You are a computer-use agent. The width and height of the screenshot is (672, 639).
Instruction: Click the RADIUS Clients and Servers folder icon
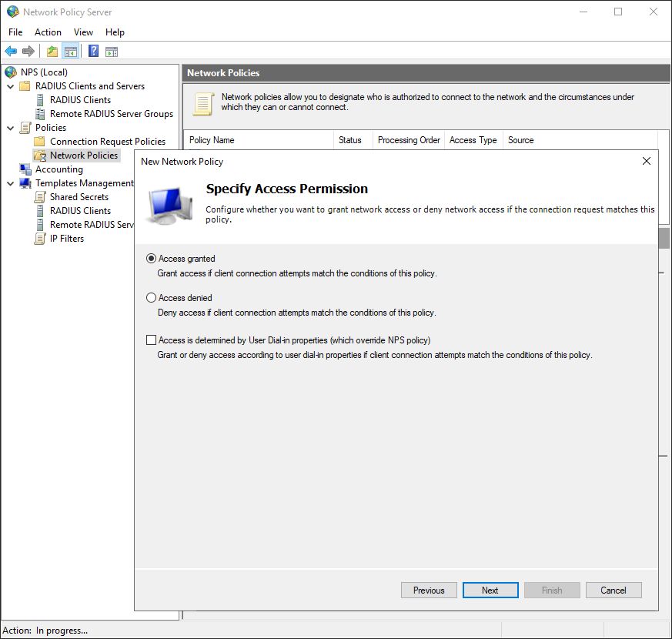[25, 86]
